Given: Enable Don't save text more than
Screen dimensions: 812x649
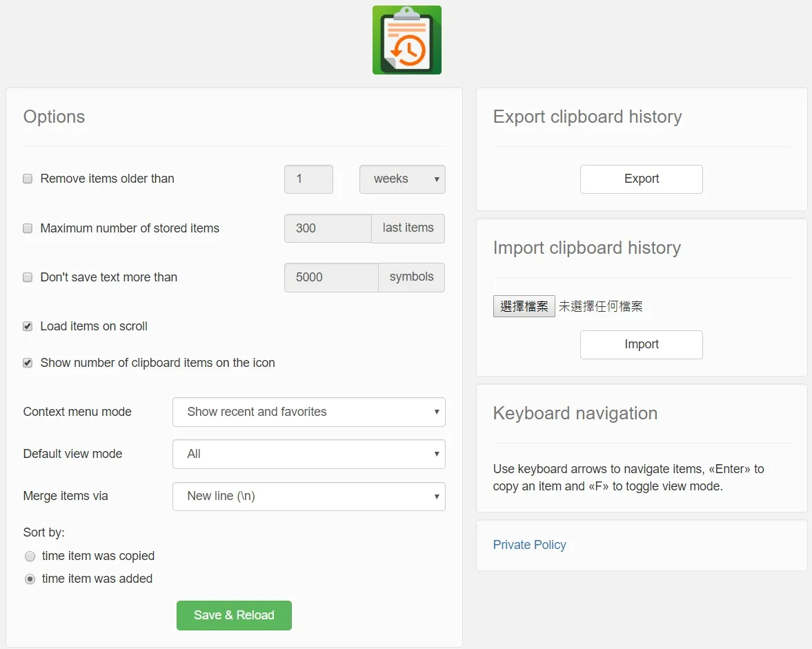Looking at the screenshot, I should (28, 277).
